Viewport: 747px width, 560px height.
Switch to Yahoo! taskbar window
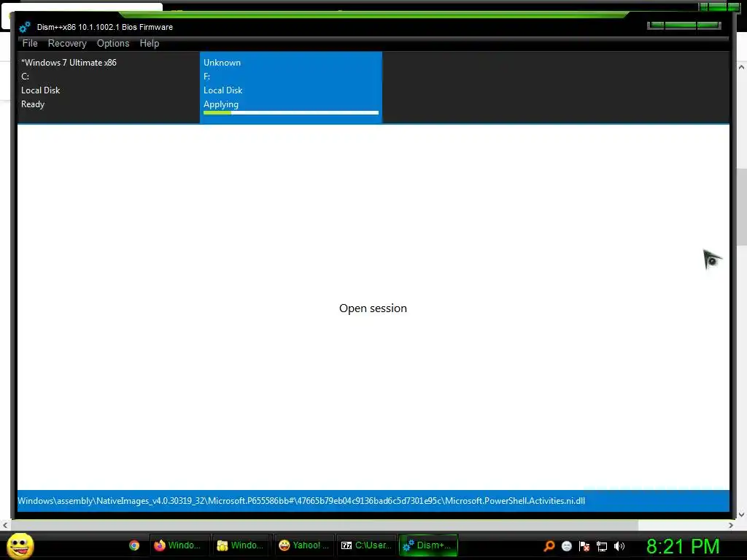pyautogui.click(x=304, y=545)
